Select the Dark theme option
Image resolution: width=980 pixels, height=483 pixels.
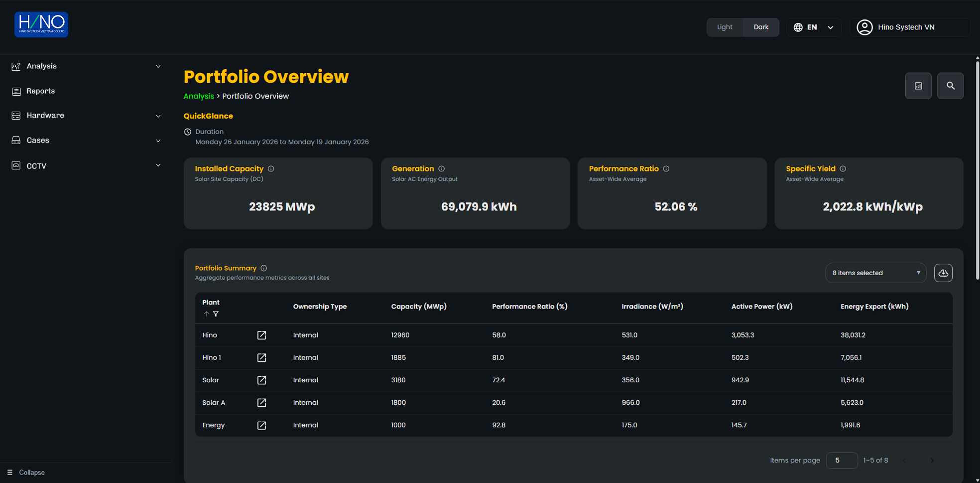(760, 27)
